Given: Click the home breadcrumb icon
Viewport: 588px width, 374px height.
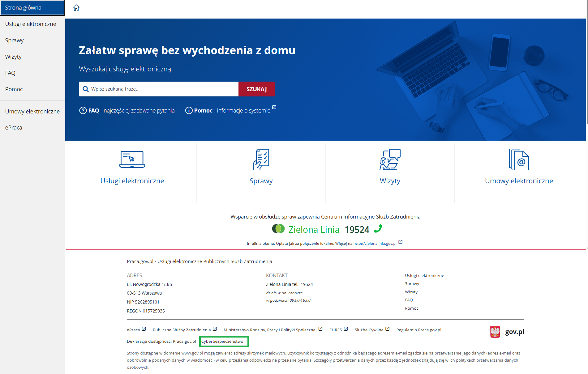Looking at the screenshot, I should 76,8.
